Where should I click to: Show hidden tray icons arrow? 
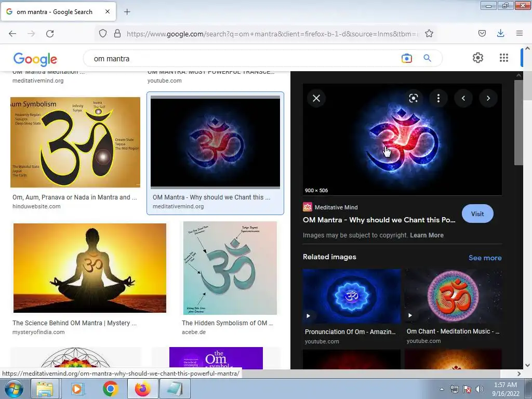click(442, 389)
